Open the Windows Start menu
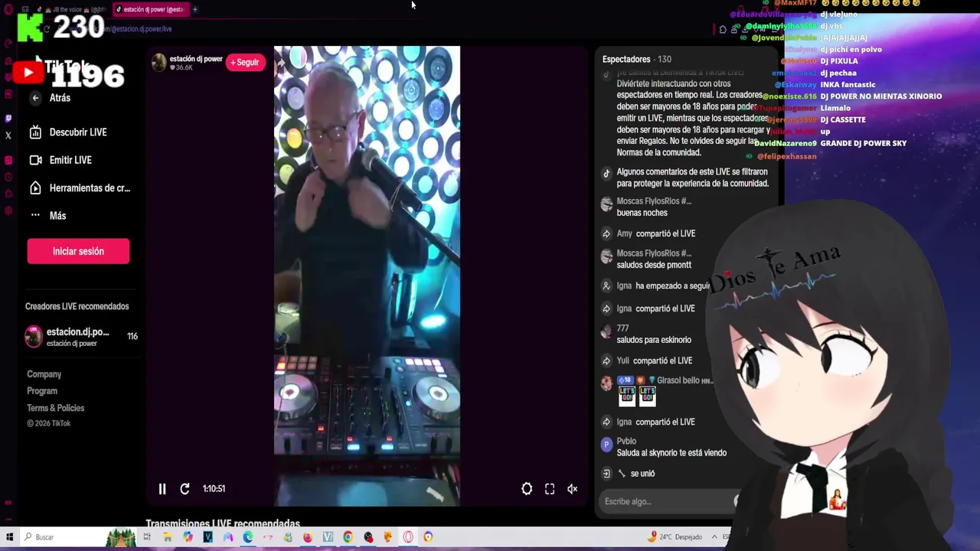Screen dimensions: 980x551 point(9,537)
